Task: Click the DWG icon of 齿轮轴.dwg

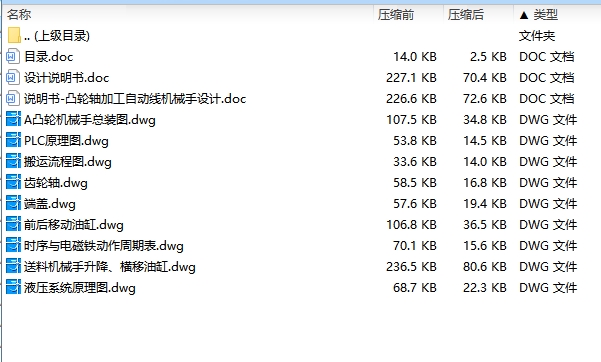Action: (13, 183)
